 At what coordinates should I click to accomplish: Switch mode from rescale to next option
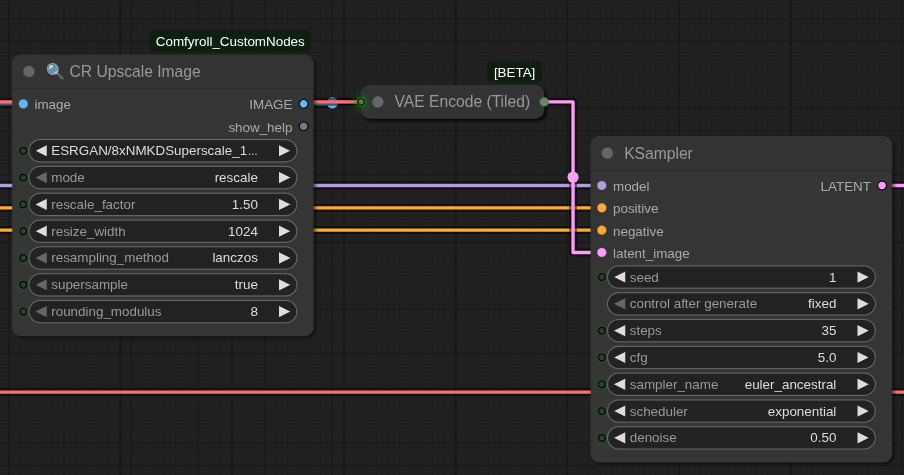[x=284, y=178]
